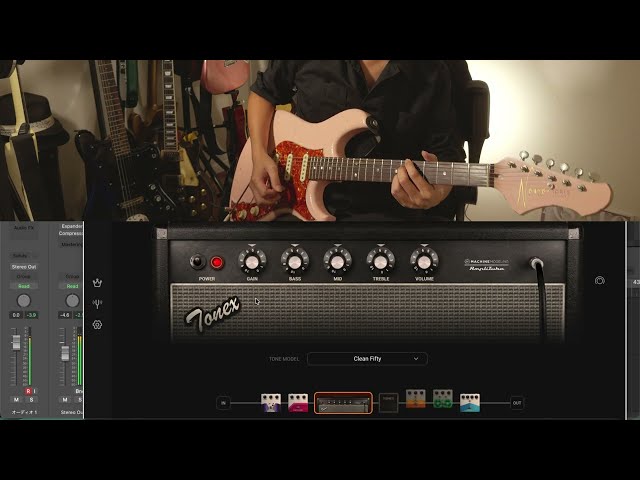Viewport: 640px width, 480px height.
Task: Open the Audio FX slot on オーディオ 1
Action: coord(24,228)
